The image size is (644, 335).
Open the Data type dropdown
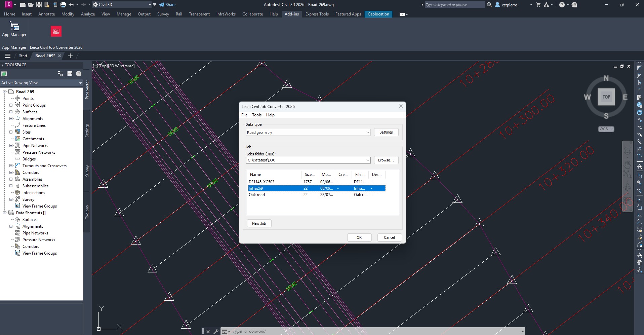367,133
